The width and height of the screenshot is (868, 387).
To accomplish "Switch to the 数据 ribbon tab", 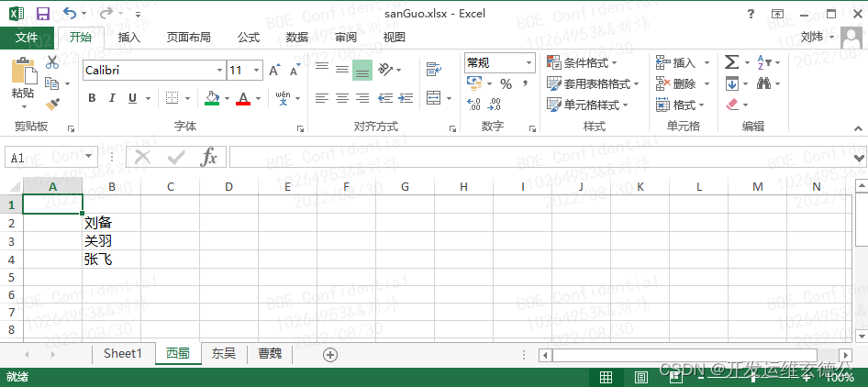I will point(297,38).
